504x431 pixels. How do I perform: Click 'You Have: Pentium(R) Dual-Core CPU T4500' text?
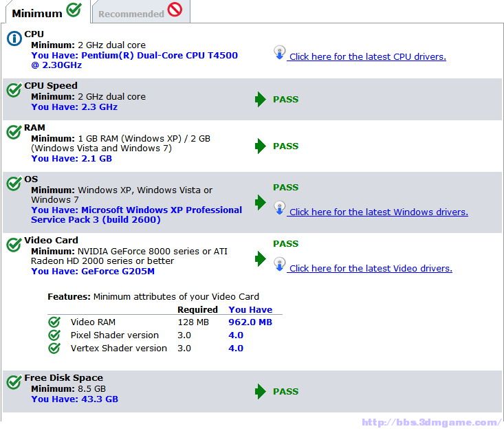coord(134,55)
